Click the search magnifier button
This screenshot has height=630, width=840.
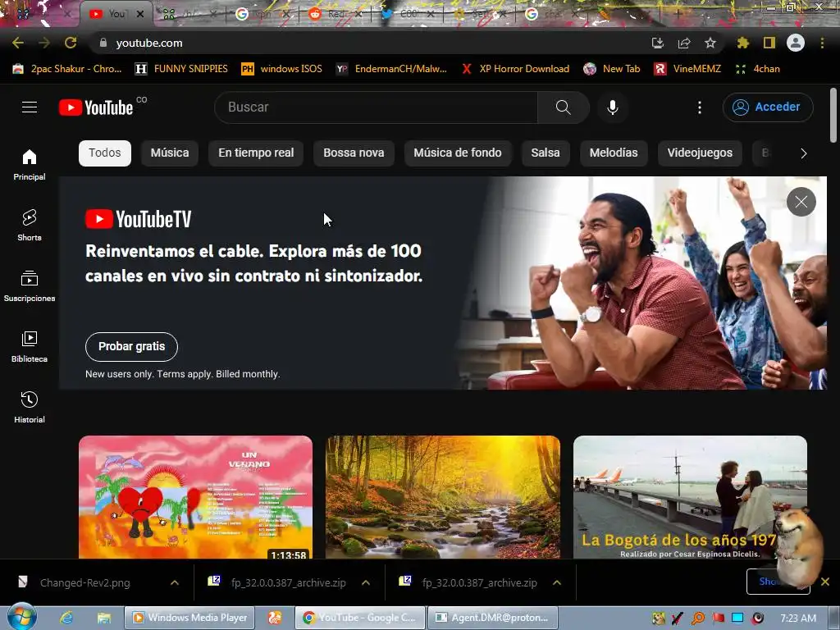[x=563, y=107]
